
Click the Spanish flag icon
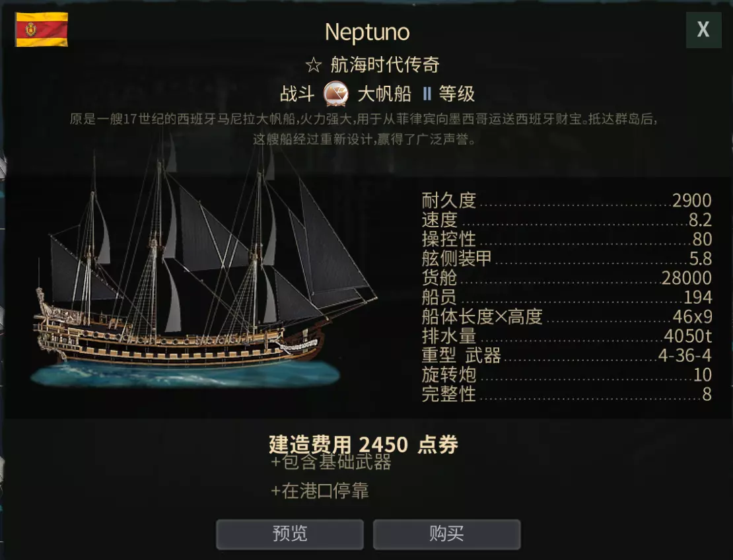click(42, 30)
